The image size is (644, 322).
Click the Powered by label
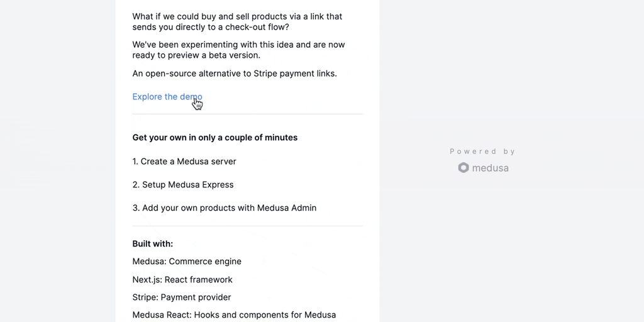482,152
